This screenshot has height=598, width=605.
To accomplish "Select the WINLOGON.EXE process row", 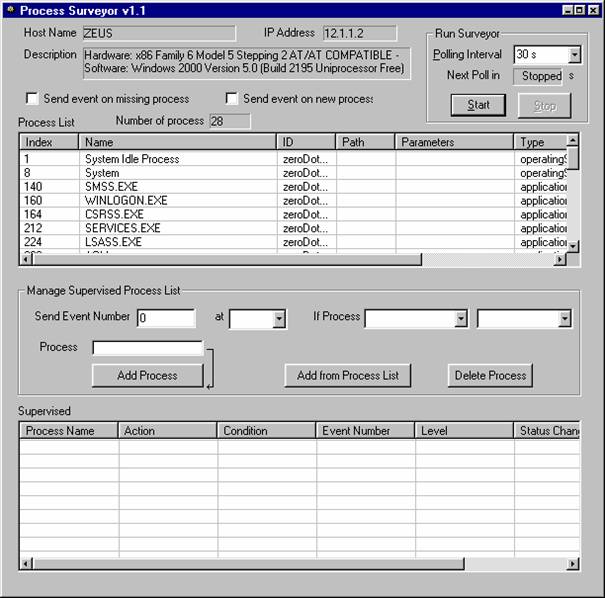I will (x=293, y=201).
